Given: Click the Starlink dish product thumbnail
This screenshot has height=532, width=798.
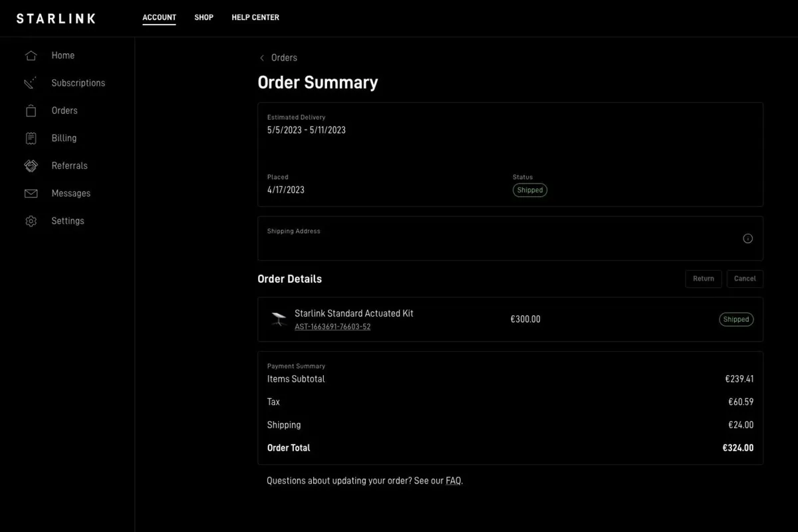Looking at the screenshot, I should pos(279,320).
